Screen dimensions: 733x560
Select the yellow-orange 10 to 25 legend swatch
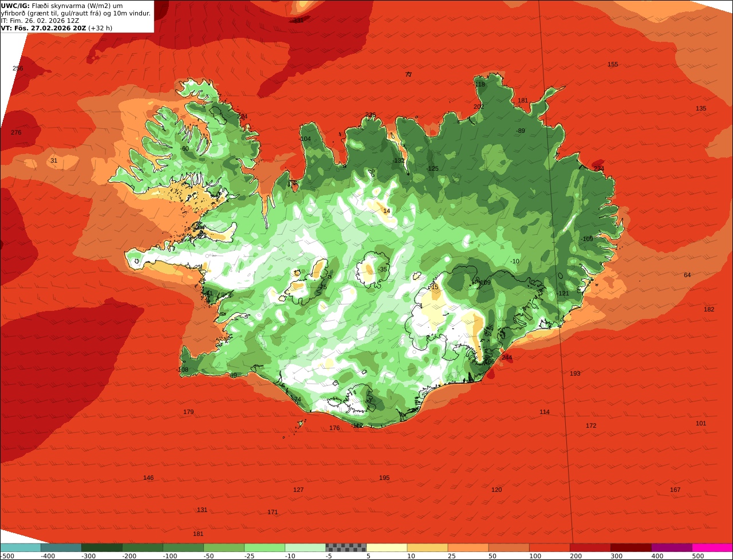427,547
